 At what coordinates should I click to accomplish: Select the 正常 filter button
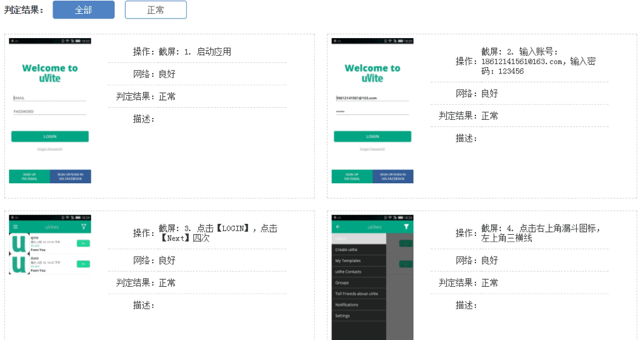[156, 10]
